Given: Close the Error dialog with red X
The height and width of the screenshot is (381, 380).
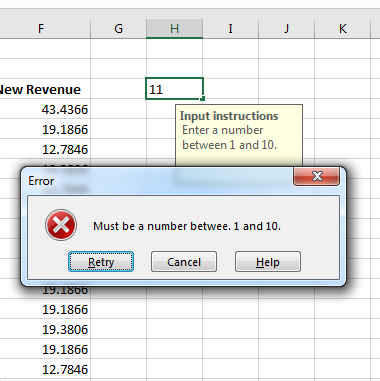Looking at the screenshot, I should (x=317, y=176).
